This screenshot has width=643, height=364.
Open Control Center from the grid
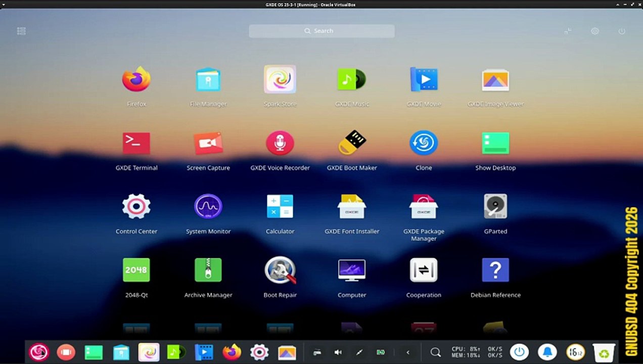[136, 206]
